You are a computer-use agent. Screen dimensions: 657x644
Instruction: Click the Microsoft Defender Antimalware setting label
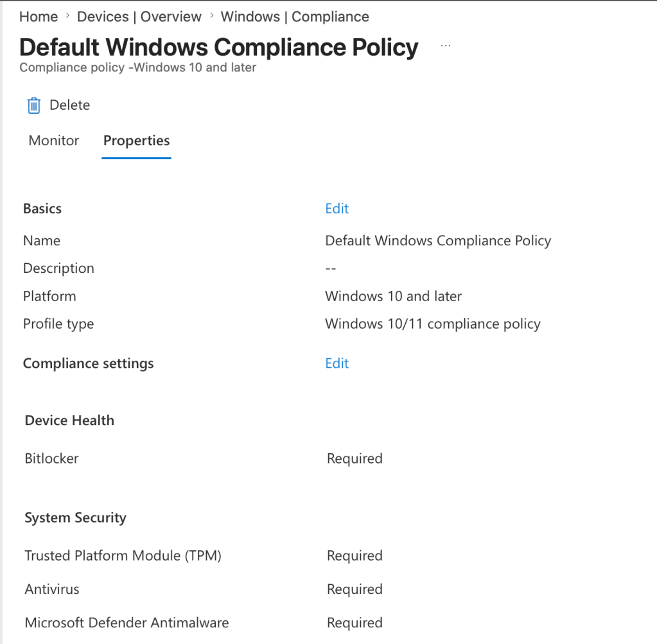click(x=127, y=622)
